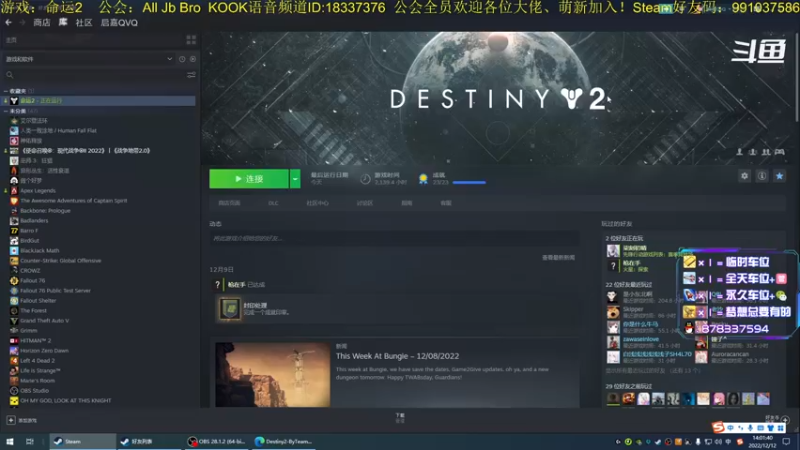Switch to OBS 28.1.2 taskbar window
Image resolution: width=800 pixels, height=450 pixels.
(216, 442)
